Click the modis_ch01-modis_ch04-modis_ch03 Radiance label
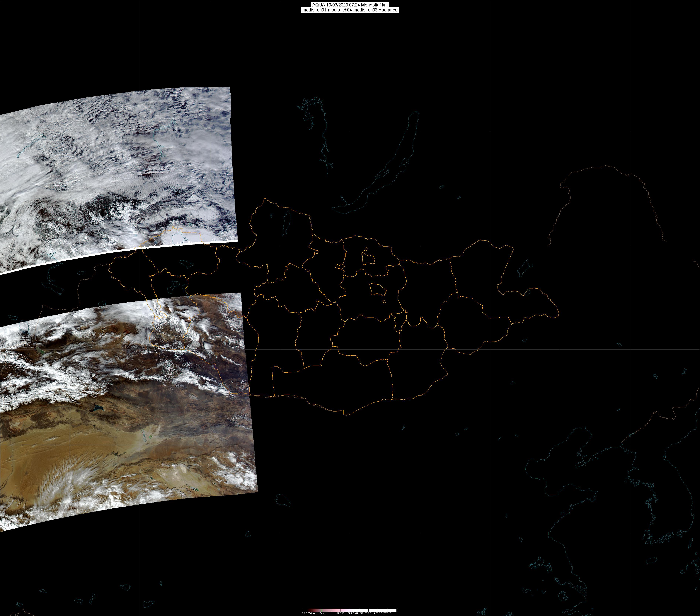The height and width of the screenshot is (616, 700). pyautogui.click(x=350, y=10)
